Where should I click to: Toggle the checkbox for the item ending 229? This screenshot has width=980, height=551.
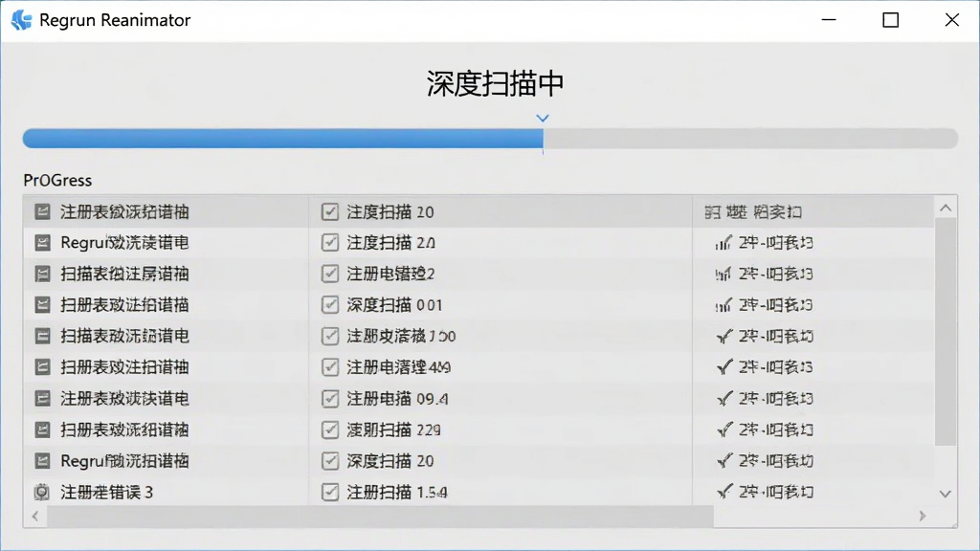click(x=330, y=430)
